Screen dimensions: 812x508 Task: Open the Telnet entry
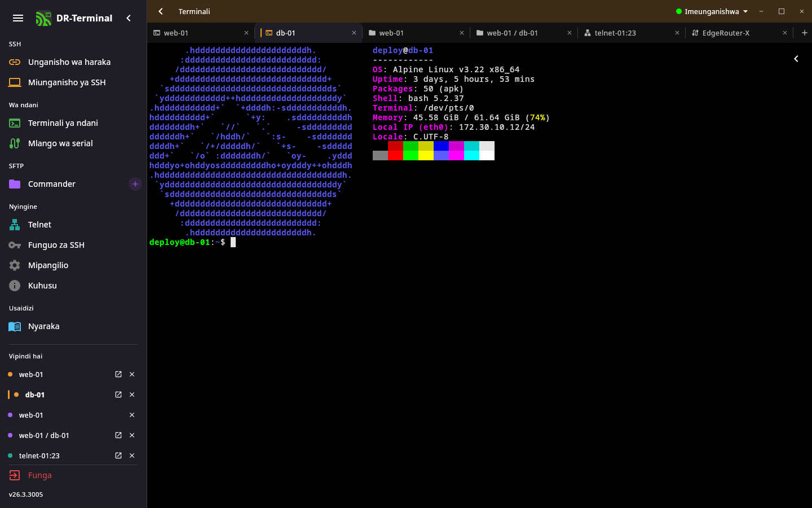[x=73, y=225]
